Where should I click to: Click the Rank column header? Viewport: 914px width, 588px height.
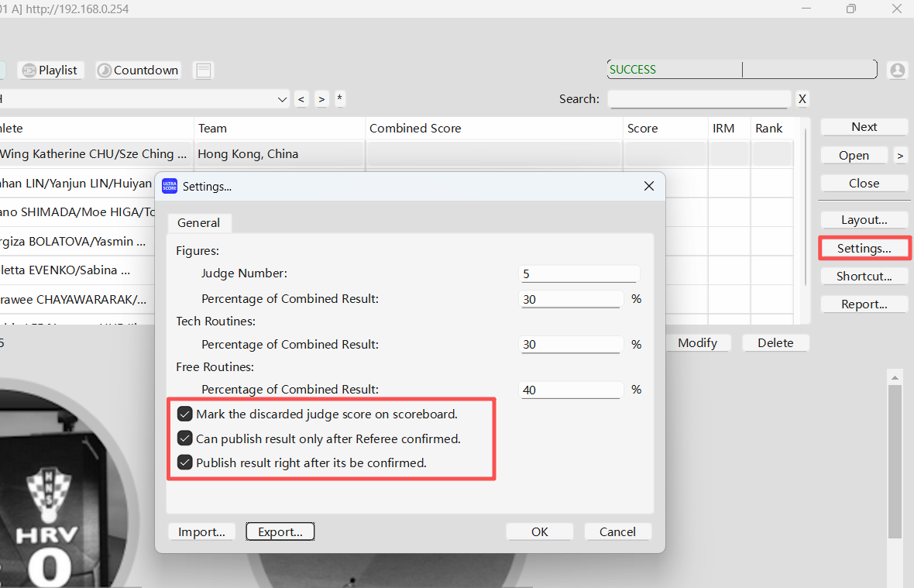click(x=772, y=128)
